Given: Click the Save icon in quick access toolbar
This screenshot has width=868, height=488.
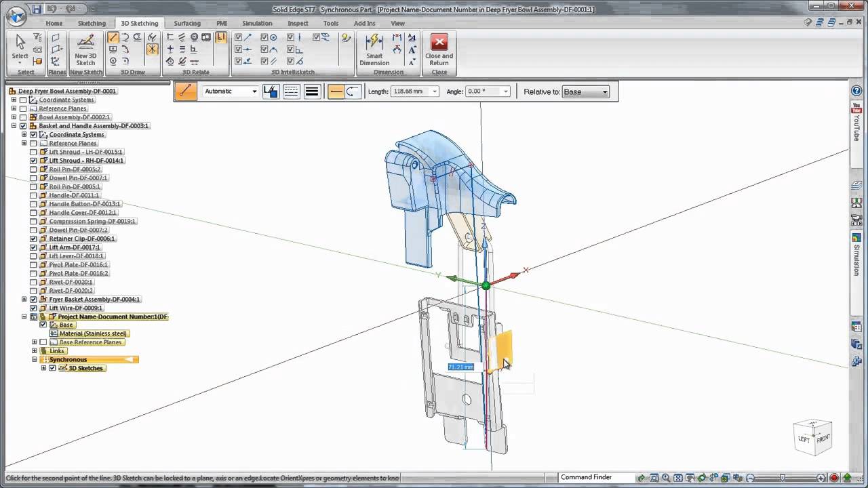Looking at the screenshot, I should tap(37, 9).
